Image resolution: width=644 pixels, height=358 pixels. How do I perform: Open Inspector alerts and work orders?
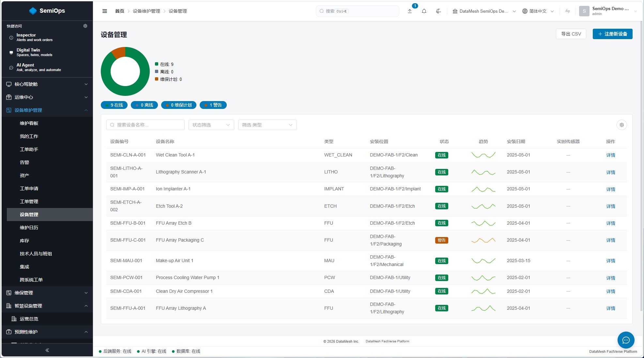(x=47, y=37)
